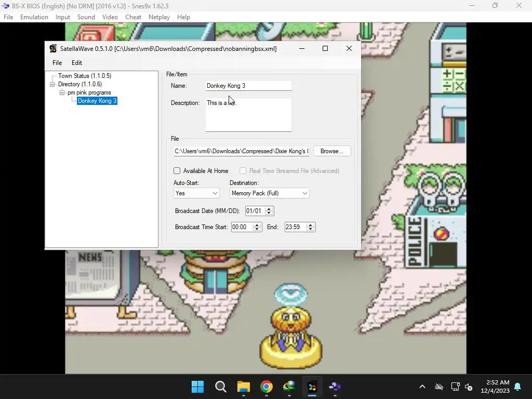Open the Netplay menu in Snes9x

159,17
